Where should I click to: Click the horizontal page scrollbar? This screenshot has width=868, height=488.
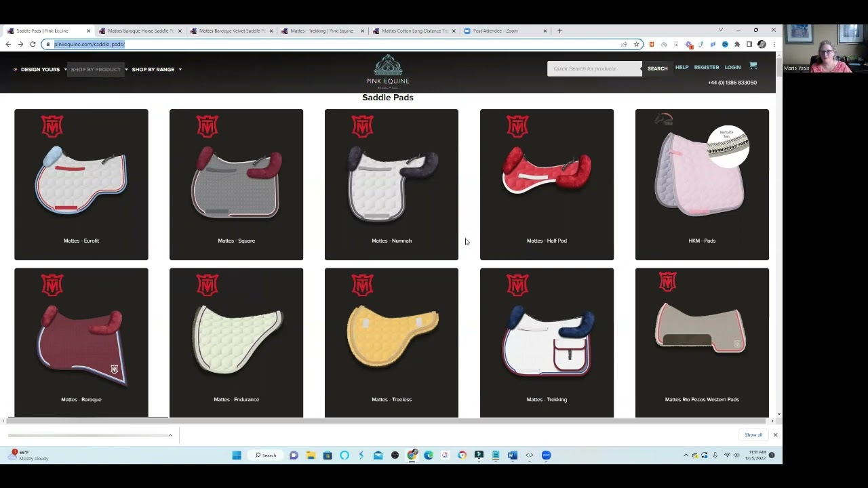[x=387, y=421]
